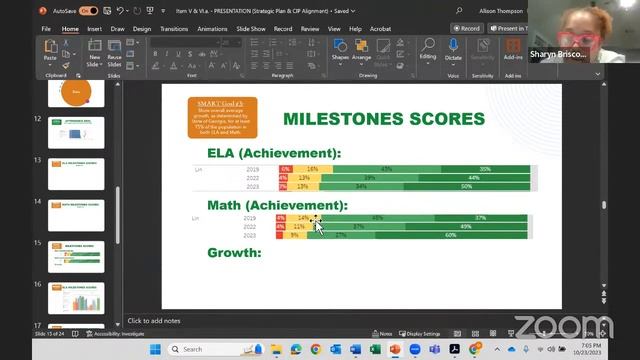Click Accessibility: Investigate status item

pos(115,333)
